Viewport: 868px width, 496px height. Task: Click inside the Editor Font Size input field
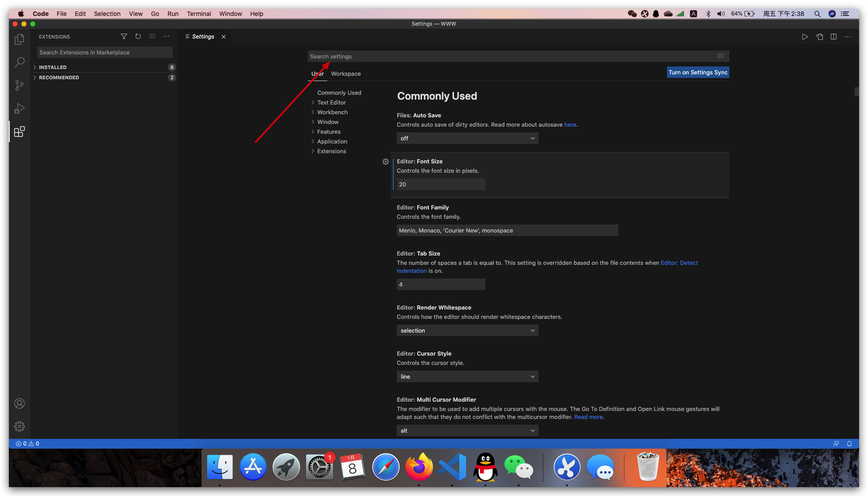tap(440, 184)
